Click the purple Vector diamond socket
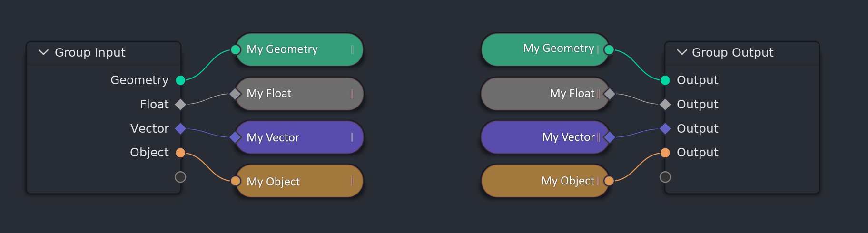868x233 pixels. pos(180,128)
